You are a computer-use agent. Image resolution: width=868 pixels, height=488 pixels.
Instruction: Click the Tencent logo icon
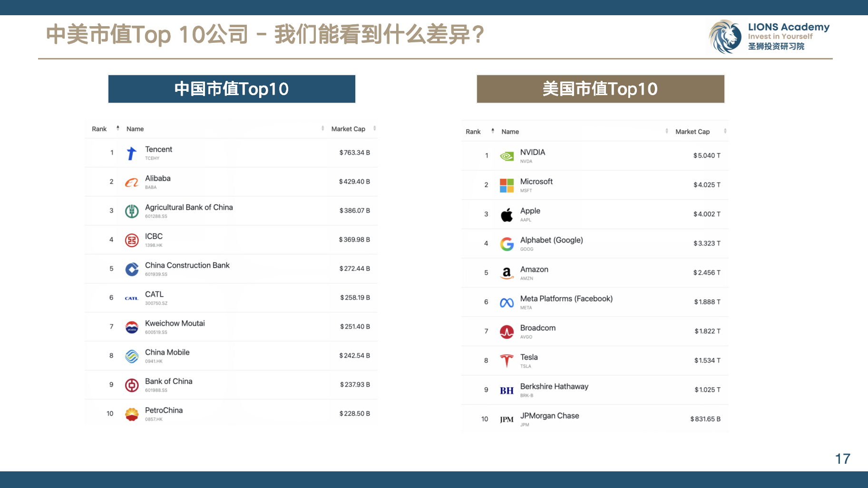click(132, 153)
